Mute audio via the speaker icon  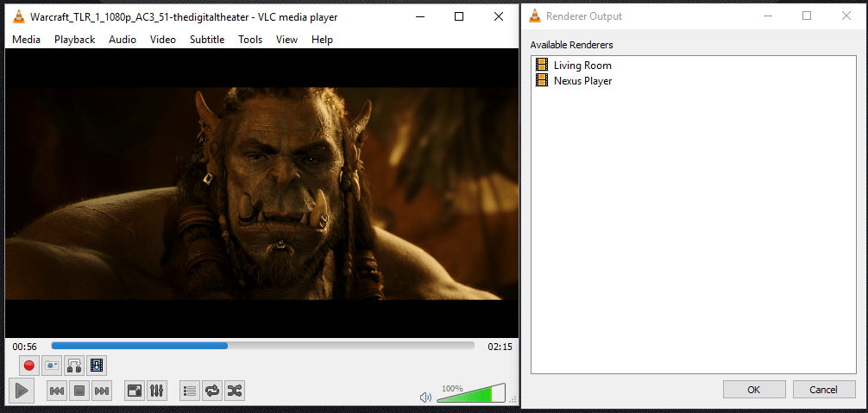coord(425,397)
